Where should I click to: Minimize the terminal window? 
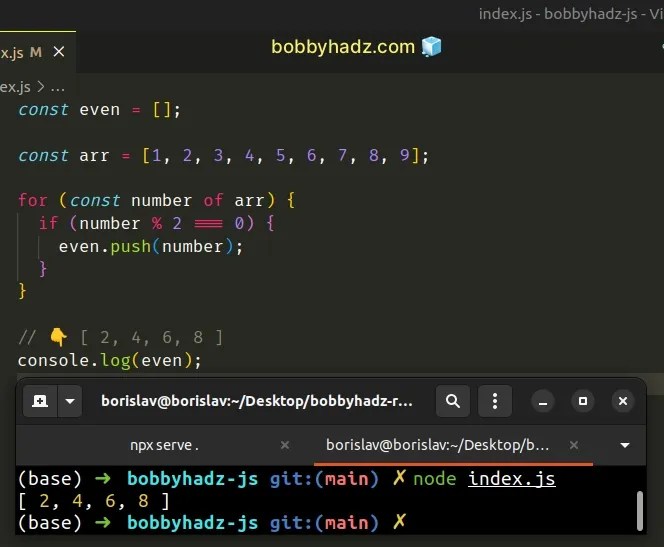543,401
